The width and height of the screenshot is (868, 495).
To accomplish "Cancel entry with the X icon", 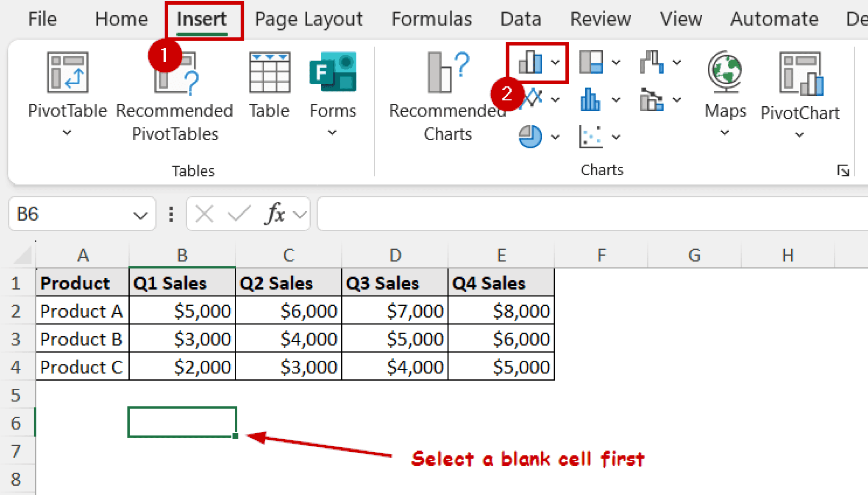I will 203,214.
